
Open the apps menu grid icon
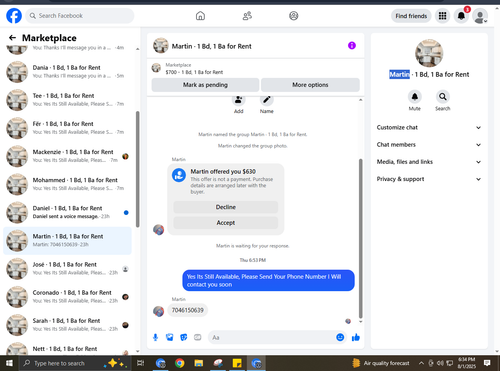pyautogui.click(x=442, y=16)
